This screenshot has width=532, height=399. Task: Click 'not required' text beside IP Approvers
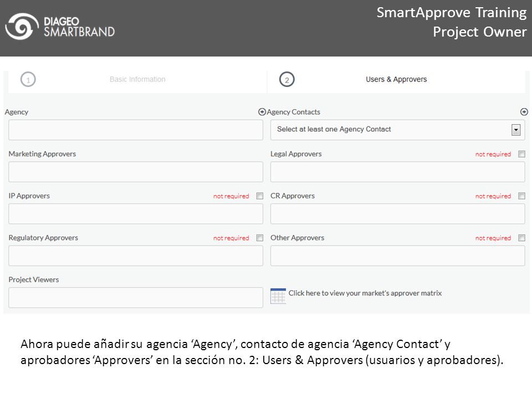231,196
